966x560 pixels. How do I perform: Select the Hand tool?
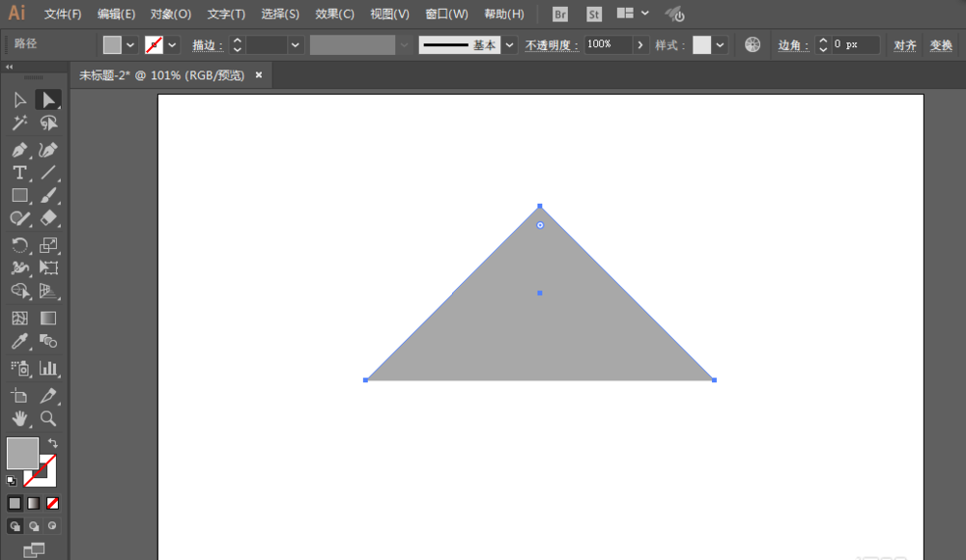[19, 419]
